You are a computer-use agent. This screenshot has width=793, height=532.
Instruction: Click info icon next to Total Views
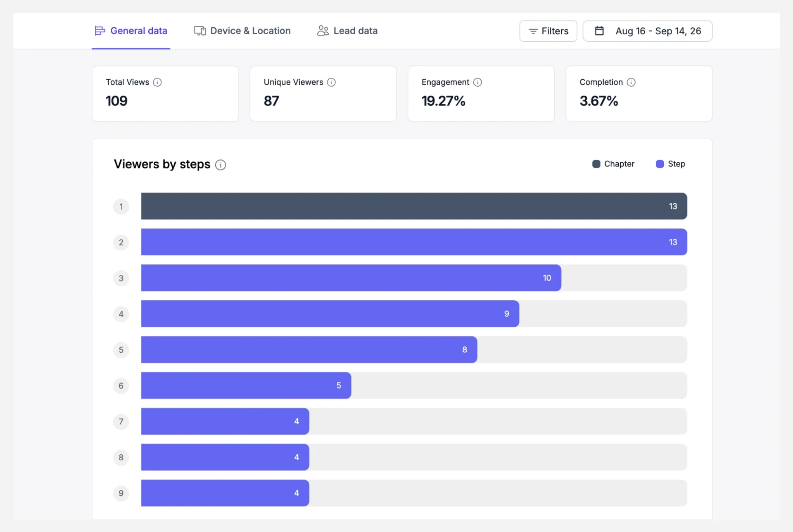click(x=157, y=82)
